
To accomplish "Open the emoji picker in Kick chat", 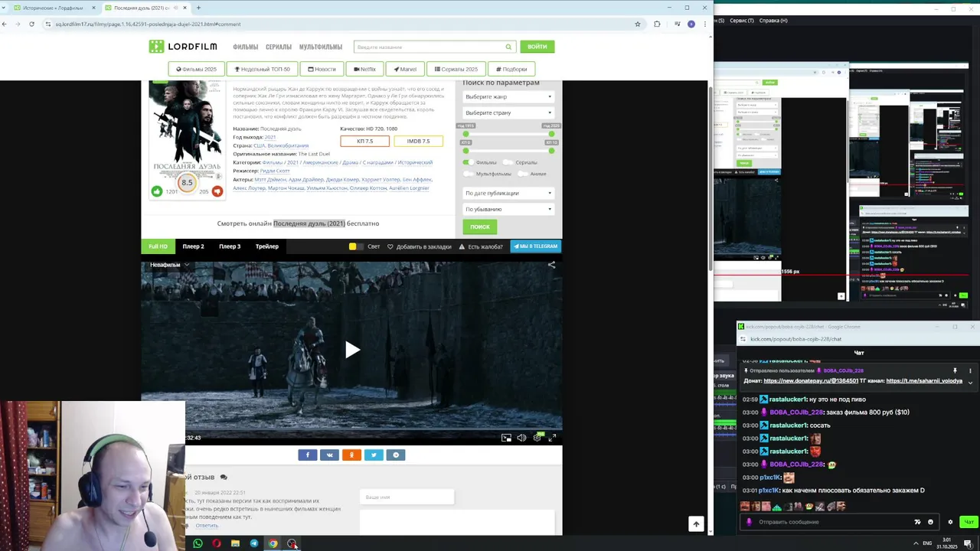I will pyautogui.click(x=930, y=522).
